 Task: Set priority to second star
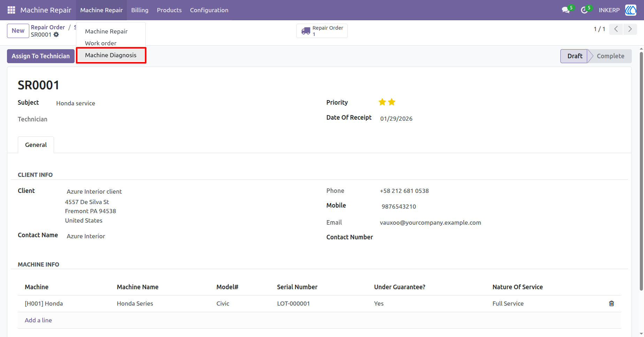click(392, 102)
